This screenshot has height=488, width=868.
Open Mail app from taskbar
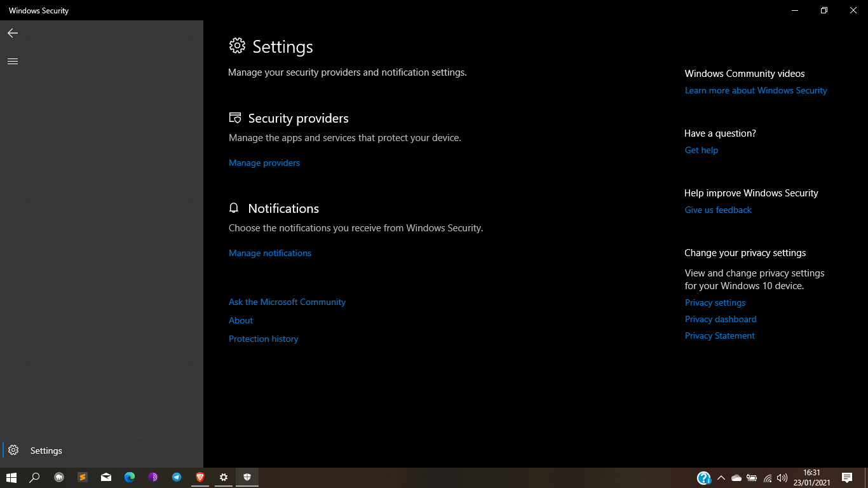coord(106,477)
